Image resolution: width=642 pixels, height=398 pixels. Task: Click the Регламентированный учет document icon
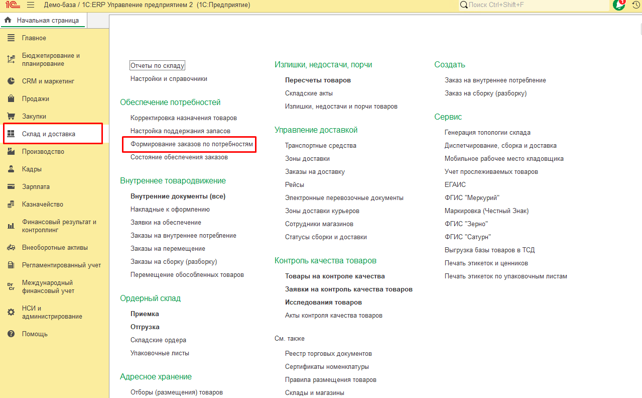[x=11, y=265]
